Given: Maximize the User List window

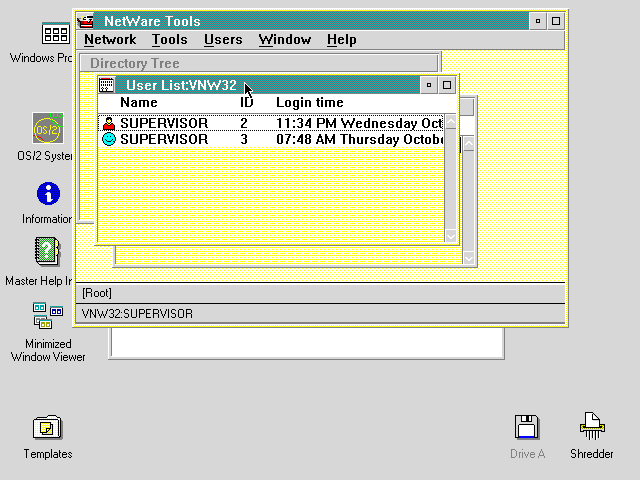Looking at the screenshot, I should (x=447, y=85).
